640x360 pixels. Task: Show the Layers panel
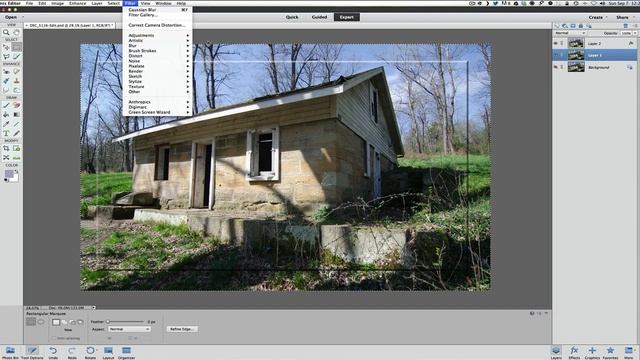tap(556, 352)
